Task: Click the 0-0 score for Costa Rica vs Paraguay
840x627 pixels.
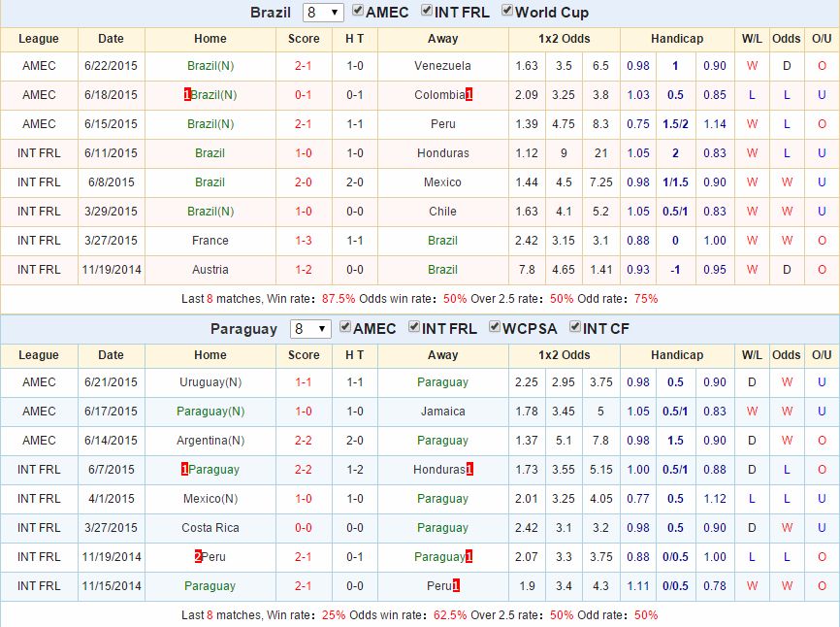Action: [x=304, y=528]
